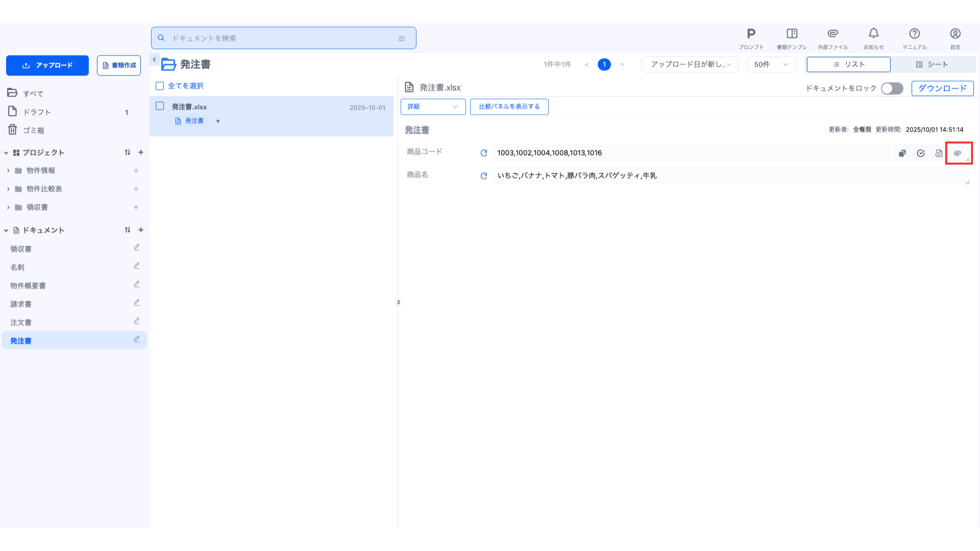
Task: Check the 全てを選択 checkbox
Action: coord(160,86)
